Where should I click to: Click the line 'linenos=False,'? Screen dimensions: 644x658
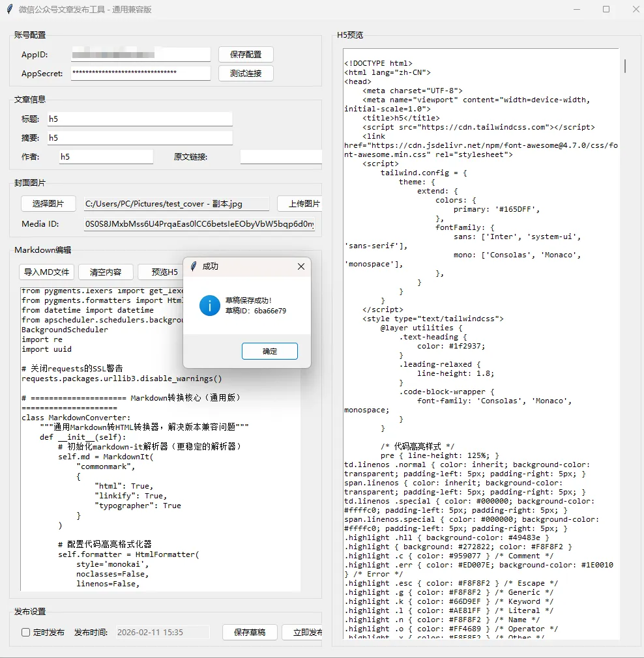tap(108, 584)
